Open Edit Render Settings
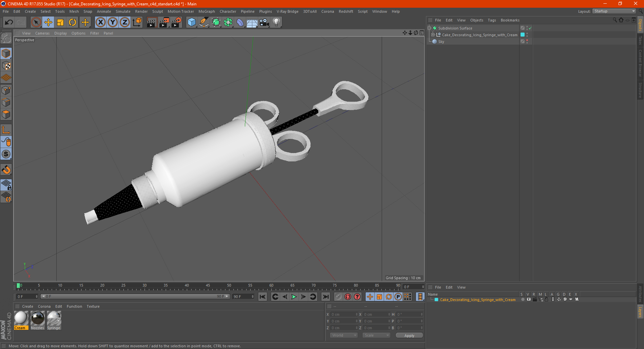 176,22
